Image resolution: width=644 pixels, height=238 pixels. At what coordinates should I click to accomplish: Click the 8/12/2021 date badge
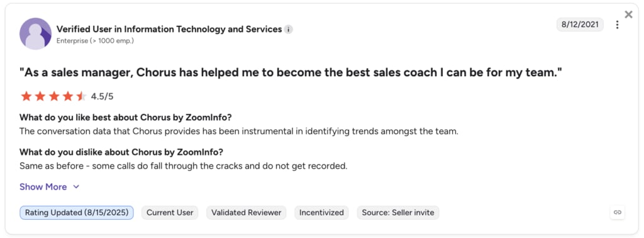(580, 25)
